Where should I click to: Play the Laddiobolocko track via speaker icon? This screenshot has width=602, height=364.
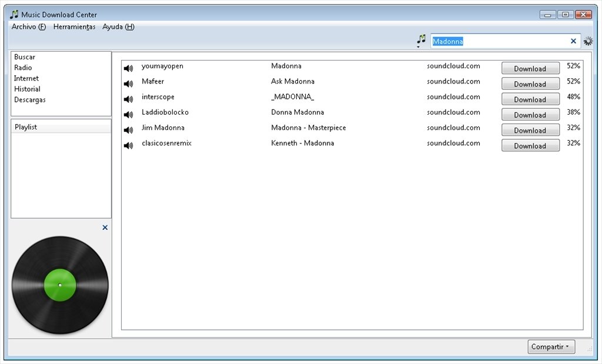128,115
